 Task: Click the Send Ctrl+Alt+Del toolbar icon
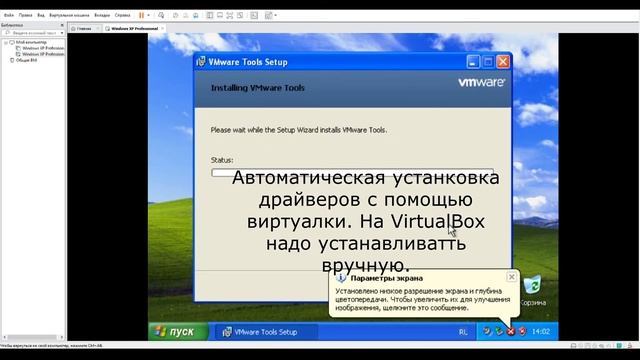(x=161, y=15)
